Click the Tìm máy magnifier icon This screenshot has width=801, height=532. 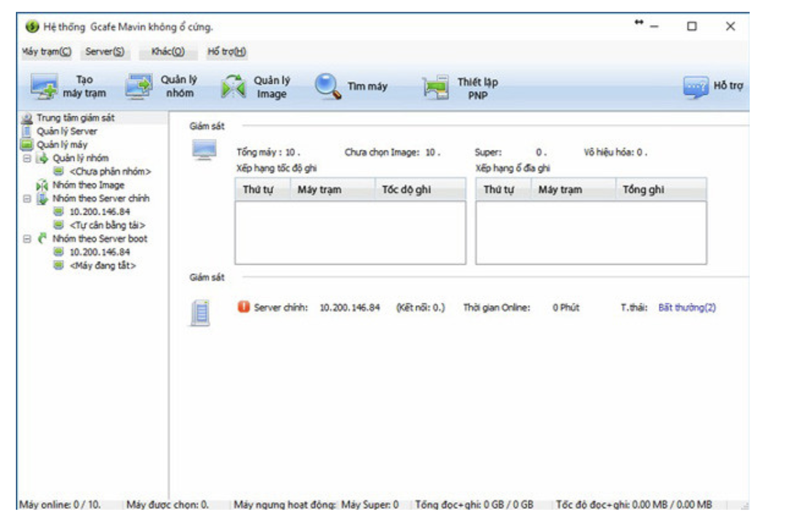328,87
